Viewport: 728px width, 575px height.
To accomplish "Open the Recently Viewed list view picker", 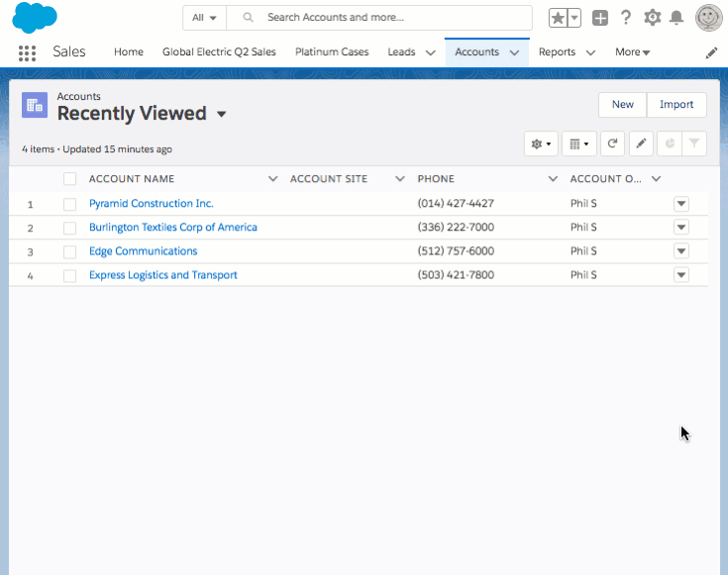I will 222,114.
